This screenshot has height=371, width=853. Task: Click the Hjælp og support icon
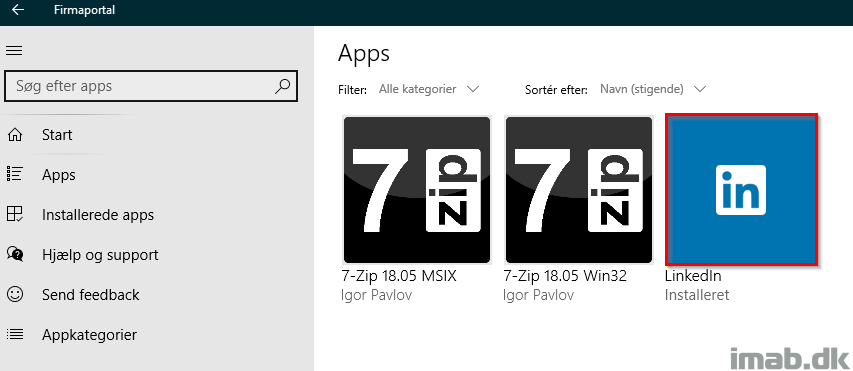click(x=14, y=254)
